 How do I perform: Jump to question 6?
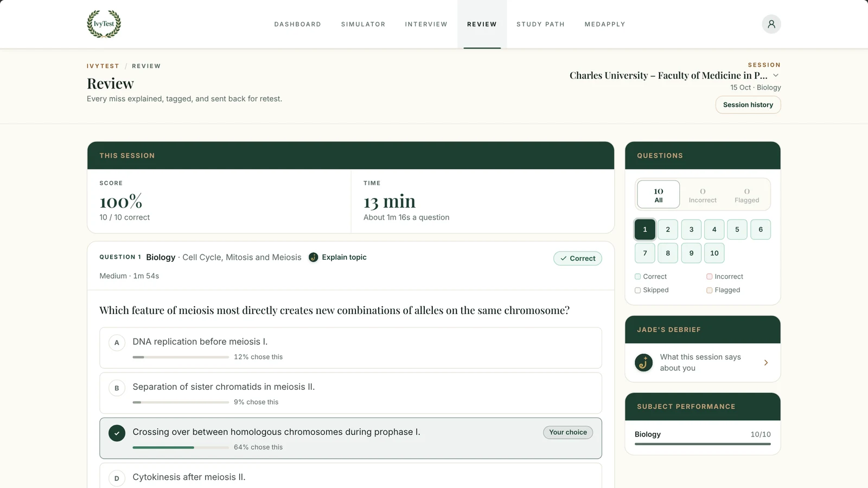click(761, 229)
